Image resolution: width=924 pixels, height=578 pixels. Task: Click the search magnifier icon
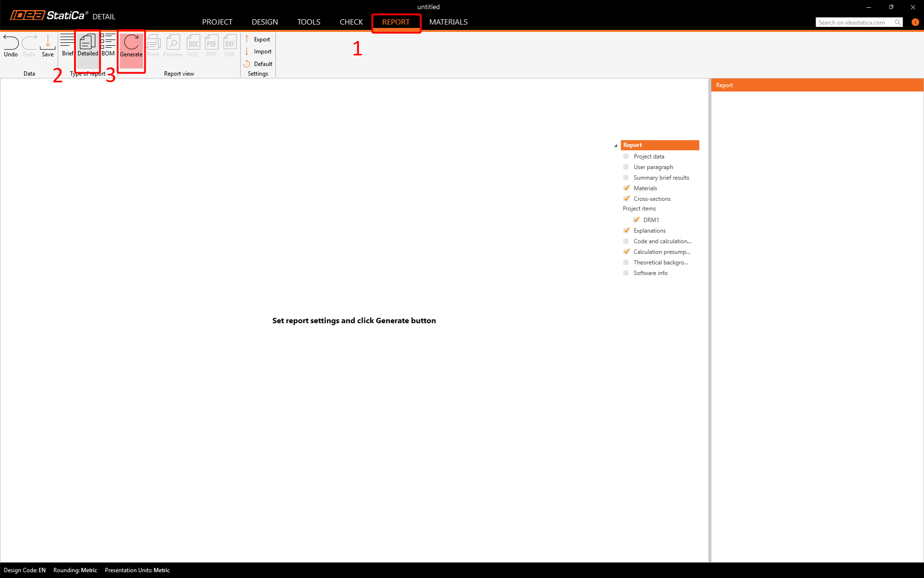pos(898,22)
